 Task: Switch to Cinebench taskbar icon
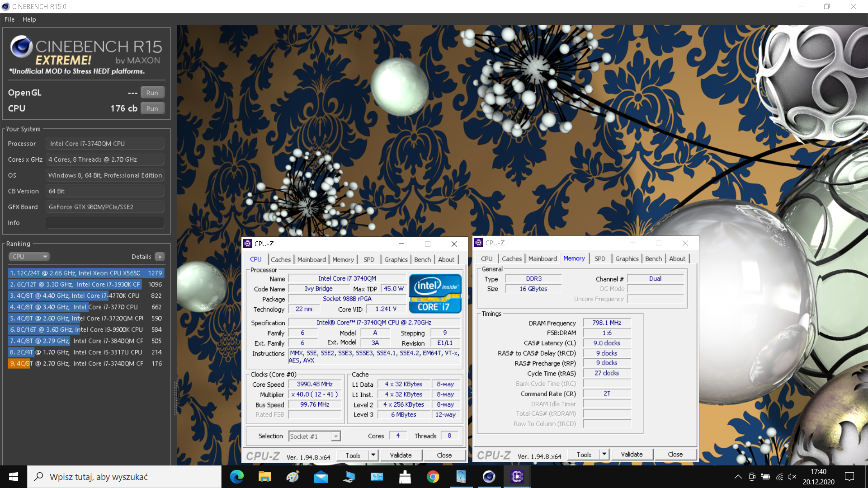point(489,477)
